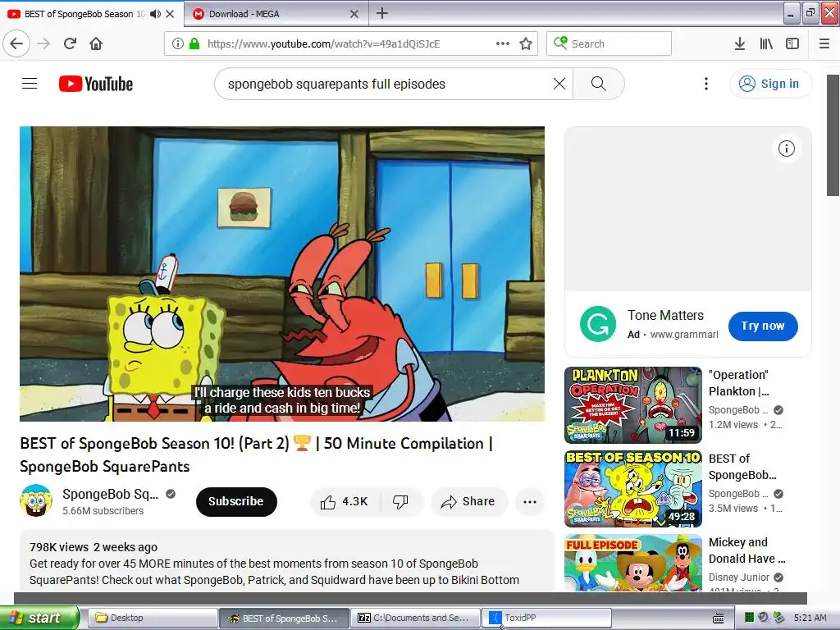This screenshot has height=630, width=840.
Task: Like the video with 4.3K likes
Action: point(345,501)
